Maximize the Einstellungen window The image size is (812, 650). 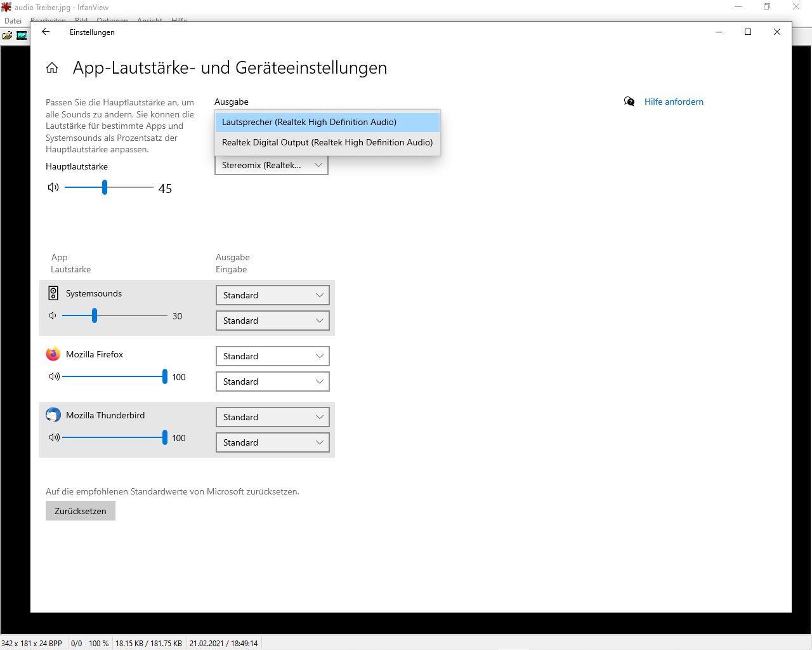pos(748,32)
